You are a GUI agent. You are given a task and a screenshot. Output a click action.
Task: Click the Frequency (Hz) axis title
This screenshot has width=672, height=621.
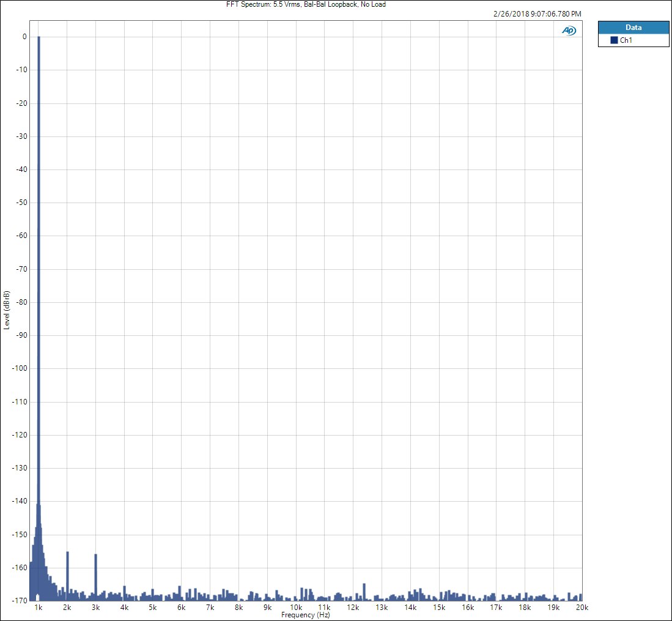coord(305,615)
